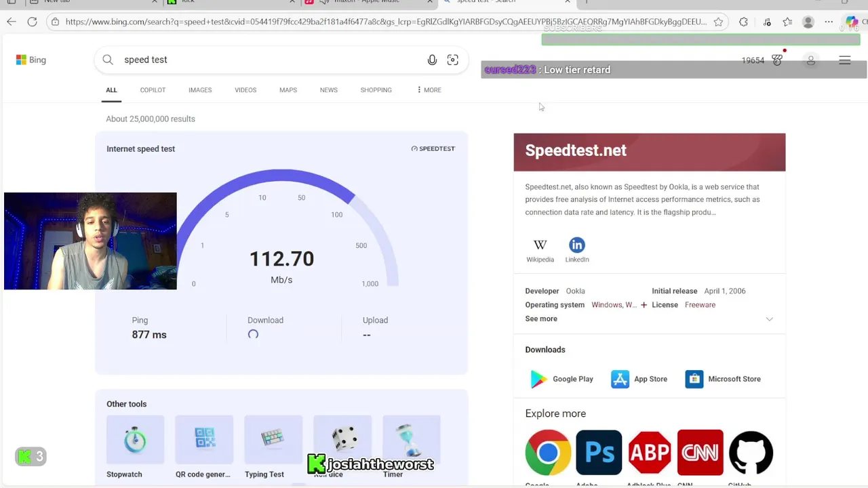Click the browser address bar URL
This screenshot has height=488, width=868.
[x=386, y=22]
